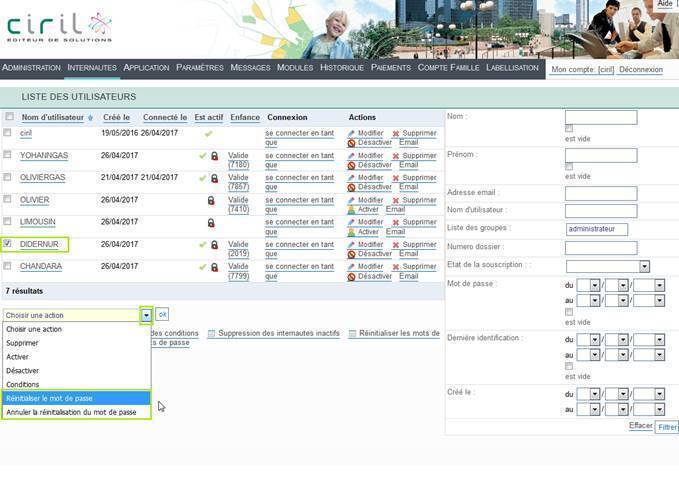The height and width of the screenshot is (484, 679).
Task: Select 'Réinitialiser le mot de passe' option
Action: (76, 398)
